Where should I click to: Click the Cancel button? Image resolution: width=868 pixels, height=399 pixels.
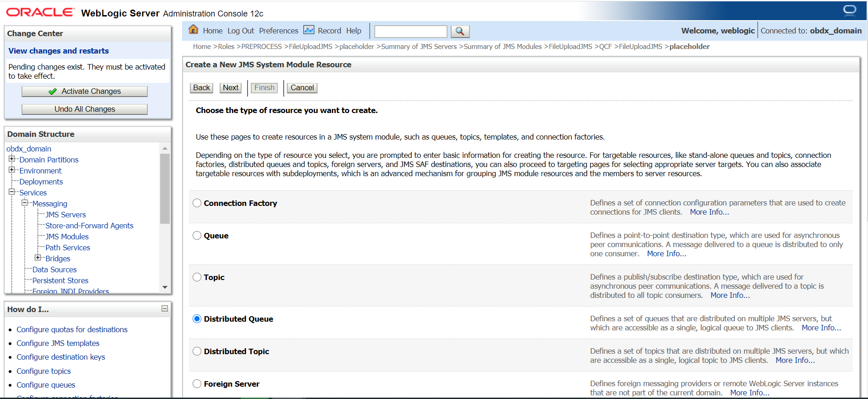coord(302,88)
